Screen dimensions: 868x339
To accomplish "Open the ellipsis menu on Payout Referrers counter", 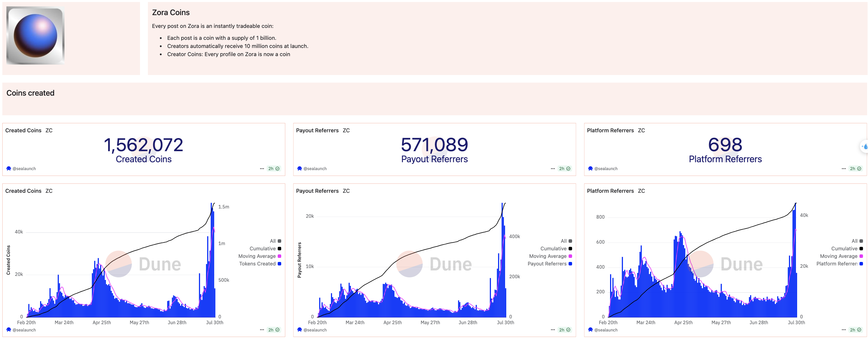I will (553, 169).
